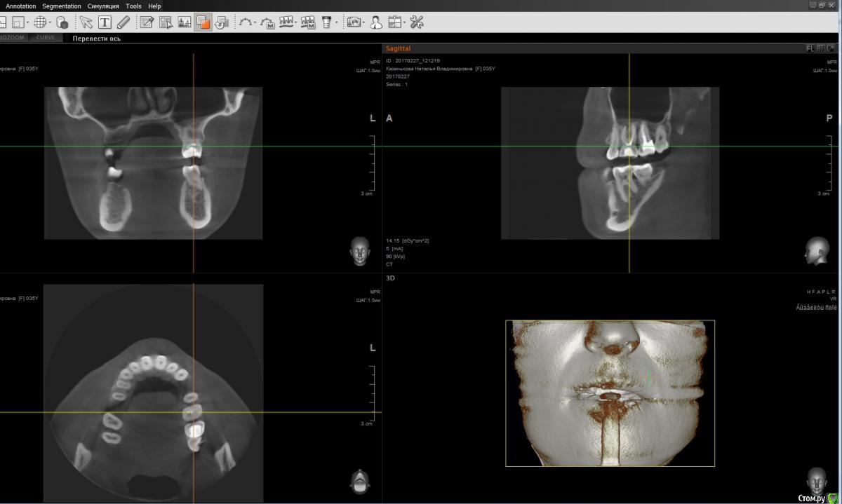842x504 pixels.
Task: Open the wrench settings tool
Action: tap(417, 22)
